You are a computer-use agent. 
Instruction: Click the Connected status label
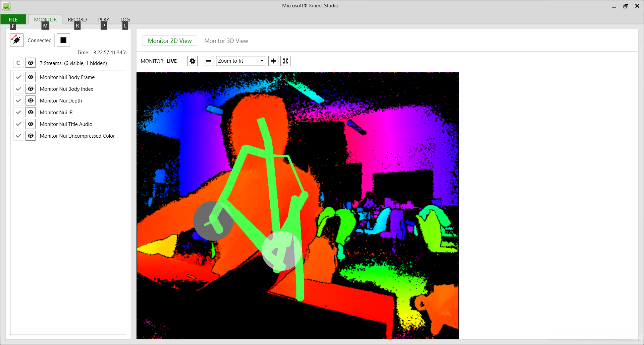point(40,41)
